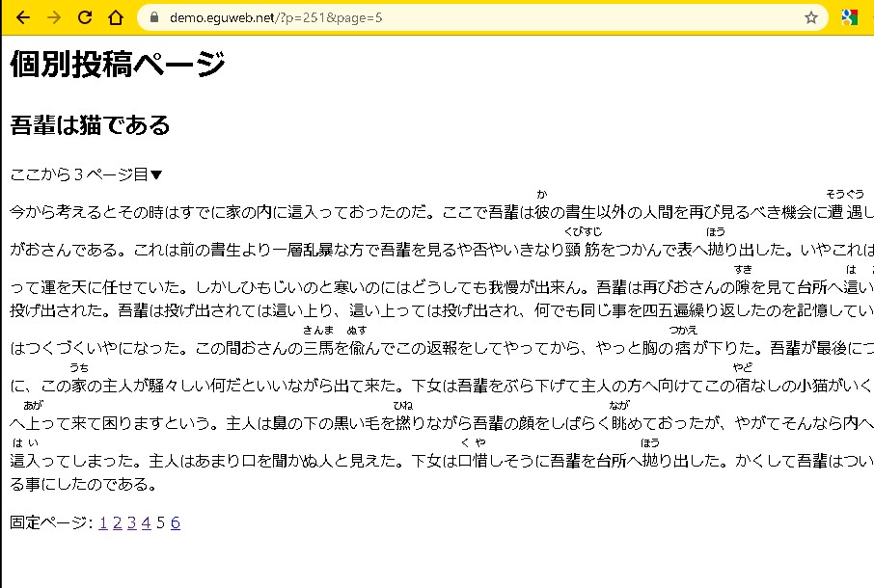Click the 吾輩は猫である post title
Viewport: 874px width, 588px height.
coord(90,125)
